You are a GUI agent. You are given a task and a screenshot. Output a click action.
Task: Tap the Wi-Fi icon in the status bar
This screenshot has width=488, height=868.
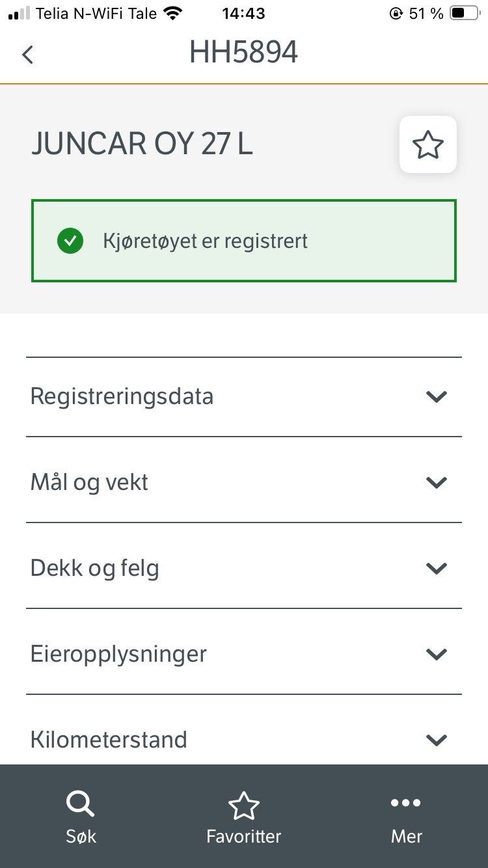pos(173,13)
